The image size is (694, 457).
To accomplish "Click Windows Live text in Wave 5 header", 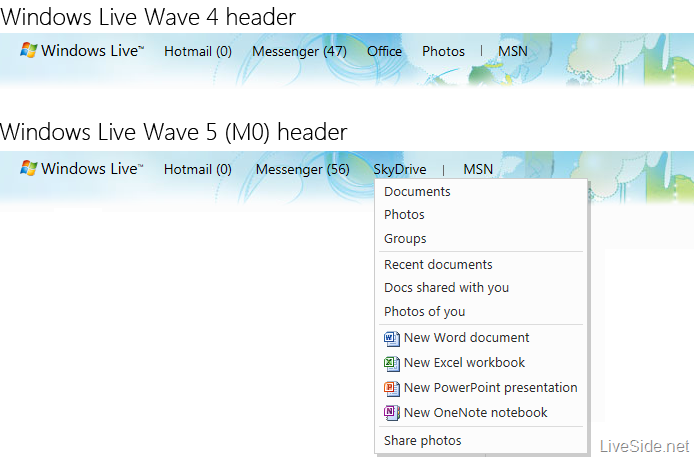I will [93, 169].
